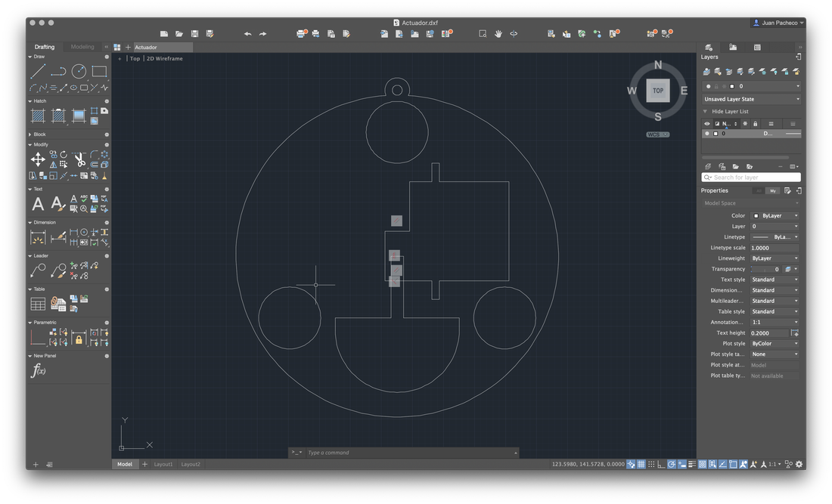Image resolution: width=832 pixels, height=504 pixels.
Task: Select the Rectangle draw tool
Action: pos(99,71)
